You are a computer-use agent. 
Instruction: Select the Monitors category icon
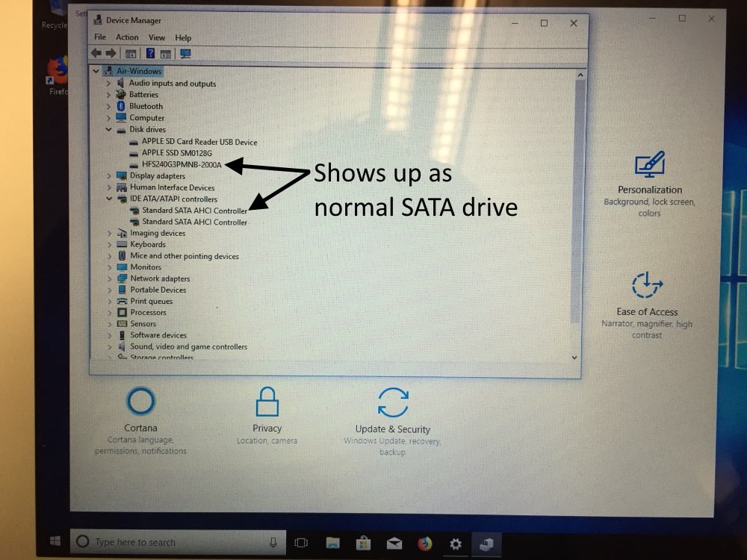pos(123,267)
